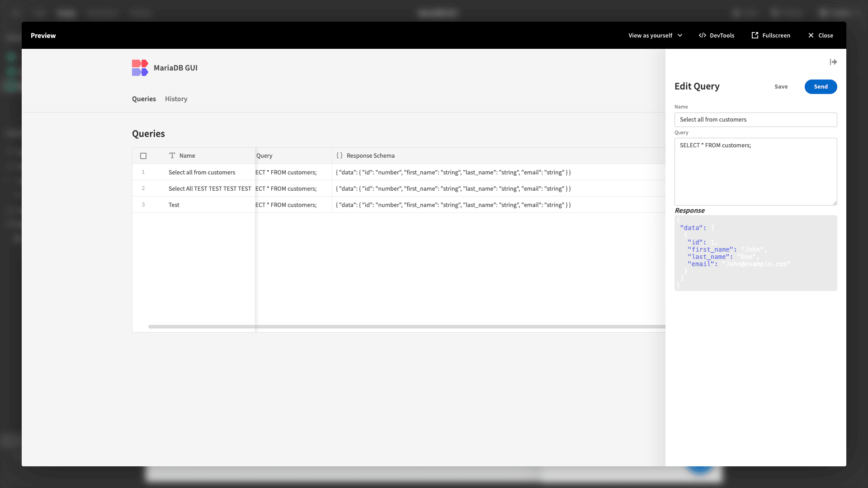Click the MariaDB GUI logo icon

coord(140,68)
